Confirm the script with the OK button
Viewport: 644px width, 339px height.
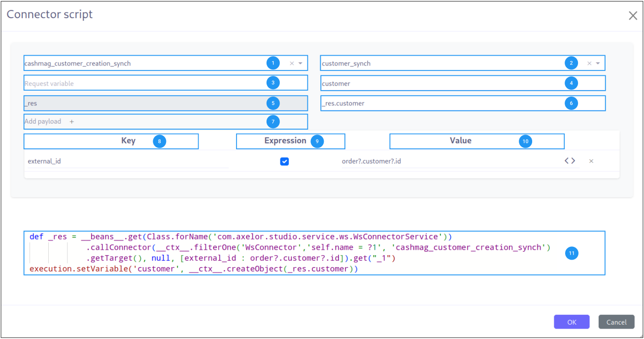pos(572,322)
